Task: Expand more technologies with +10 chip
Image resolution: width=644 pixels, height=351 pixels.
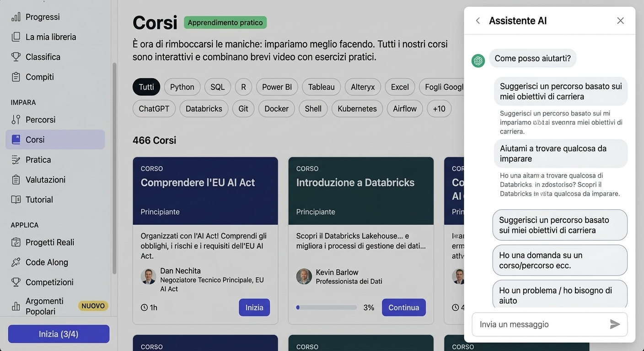Action: (x=439, y=109)
